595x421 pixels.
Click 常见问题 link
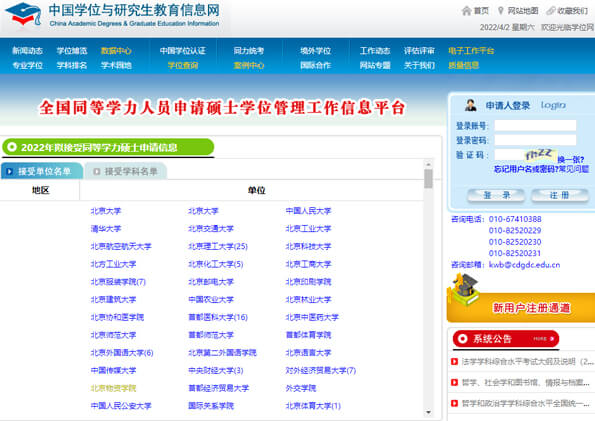pyautogui.click(x=574, y=169)
